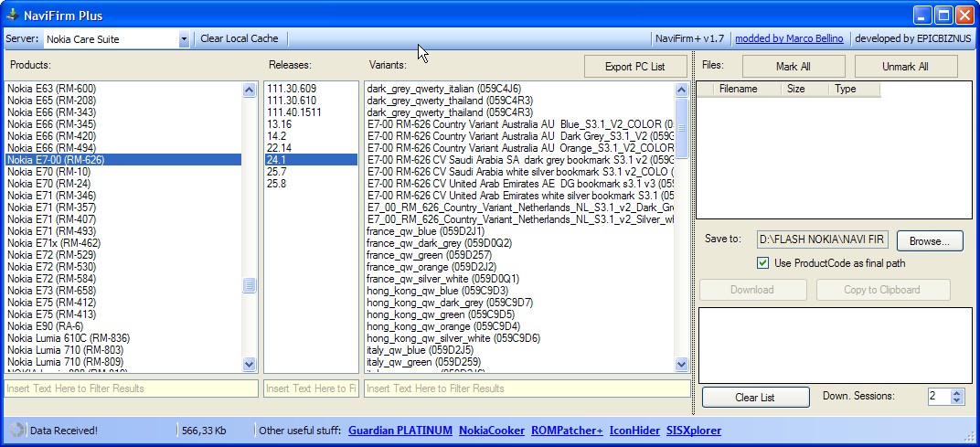Click the Products list scrollbar thumb

point(249,286)
